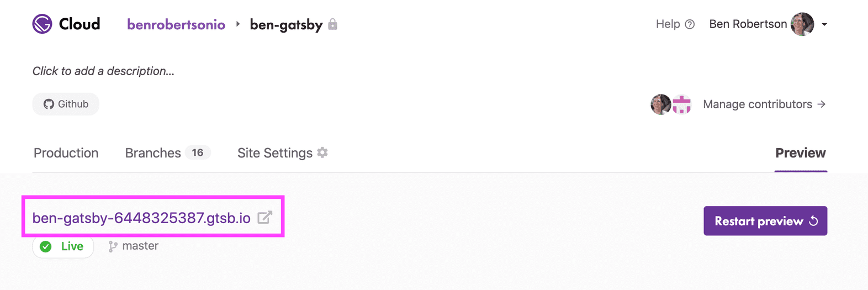Switch to the Branches tab

point(168,153)
